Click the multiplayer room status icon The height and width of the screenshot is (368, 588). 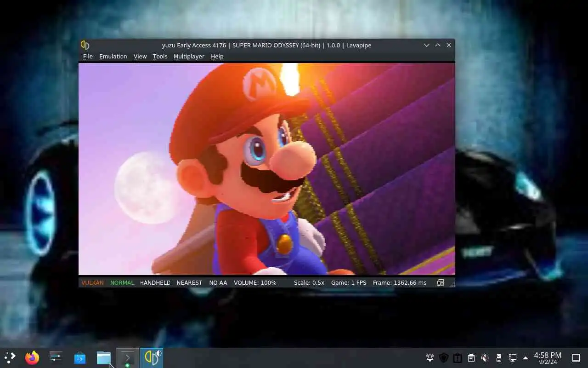pyautogui.click(x=441, y=282)
